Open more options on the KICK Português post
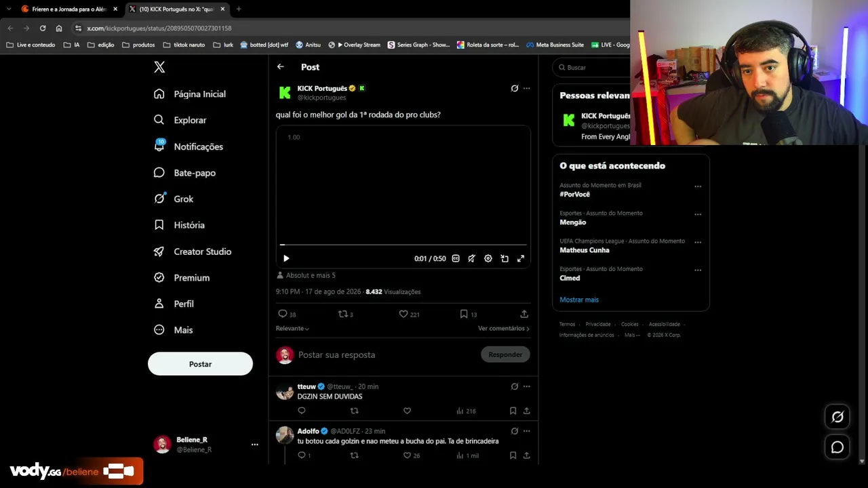This screenshot has height=488, width=868. tap(526, 88)
